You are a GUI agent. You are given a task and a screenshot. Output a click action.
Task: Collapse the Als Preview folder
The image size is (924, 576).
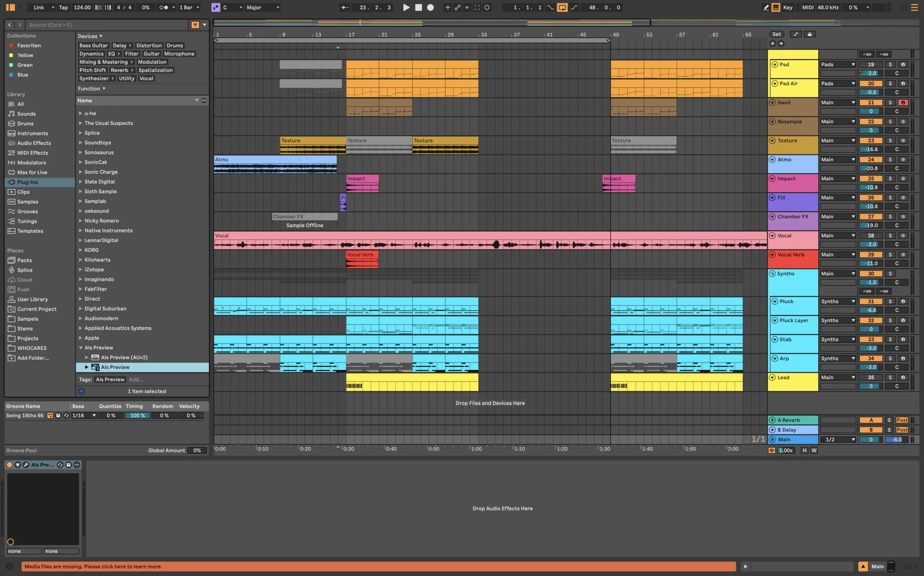point(80,348)
